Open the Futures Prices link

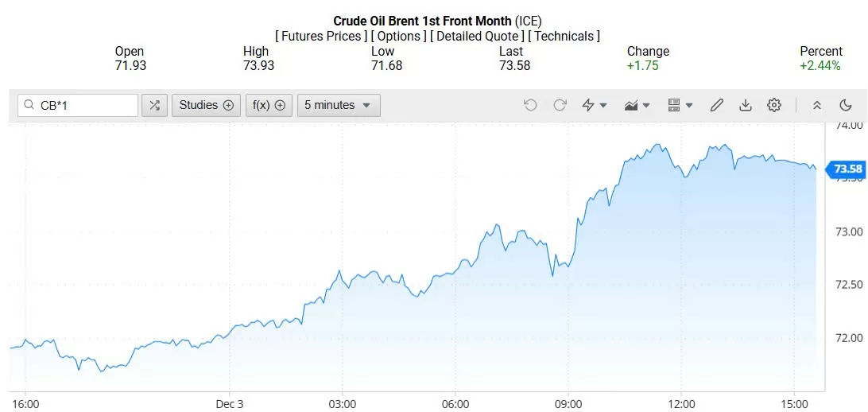click(322, 36)
